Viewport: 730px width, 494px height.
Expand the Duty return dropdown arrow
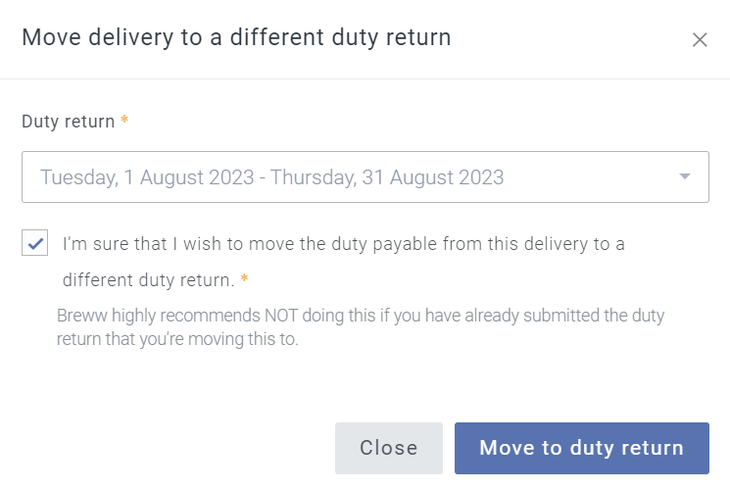[x=685, y=177]
